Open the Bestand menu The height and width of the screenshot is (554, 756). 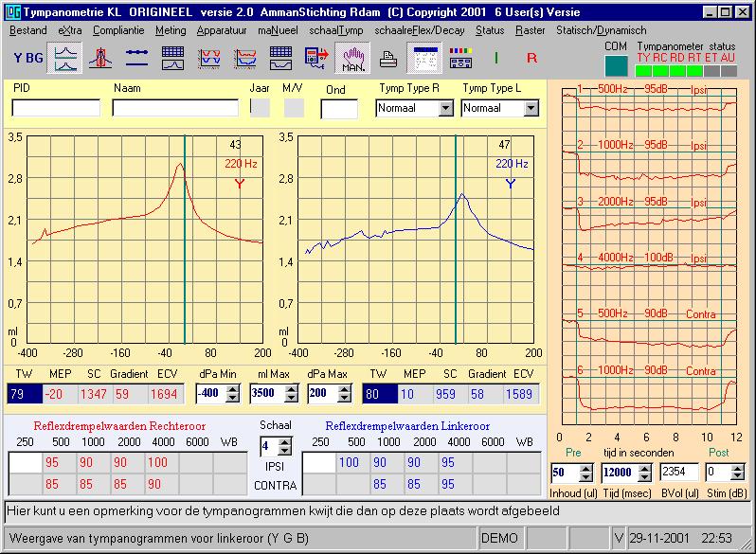27,30
